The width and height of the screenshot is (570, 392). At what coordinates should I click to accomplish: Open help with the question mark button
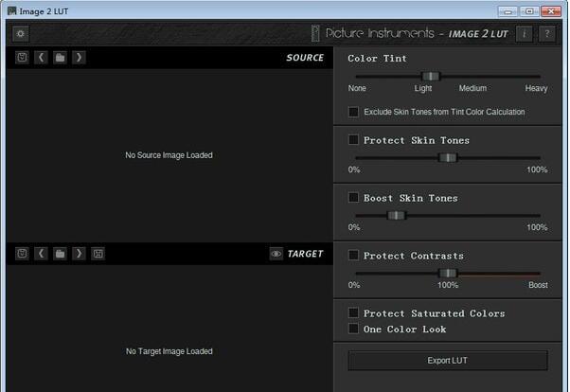pos(547,34)
